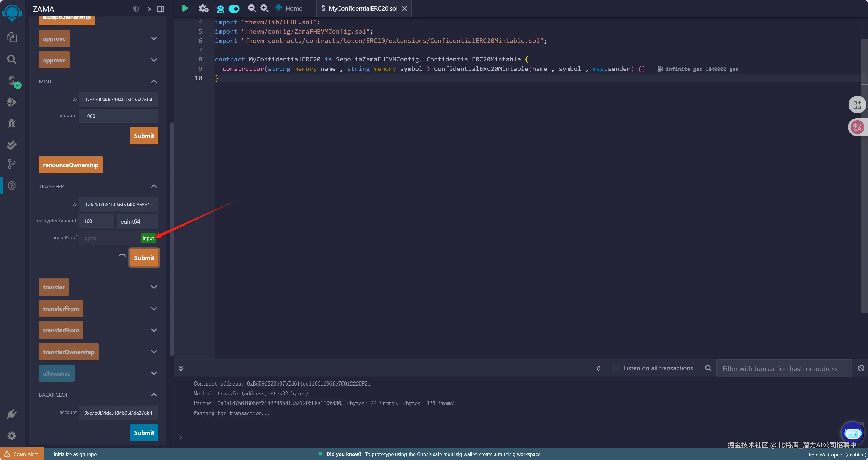The width and height of the screenshot is (868, 460).
Task: Click the green Run script play icon
Action: point(185,8)
